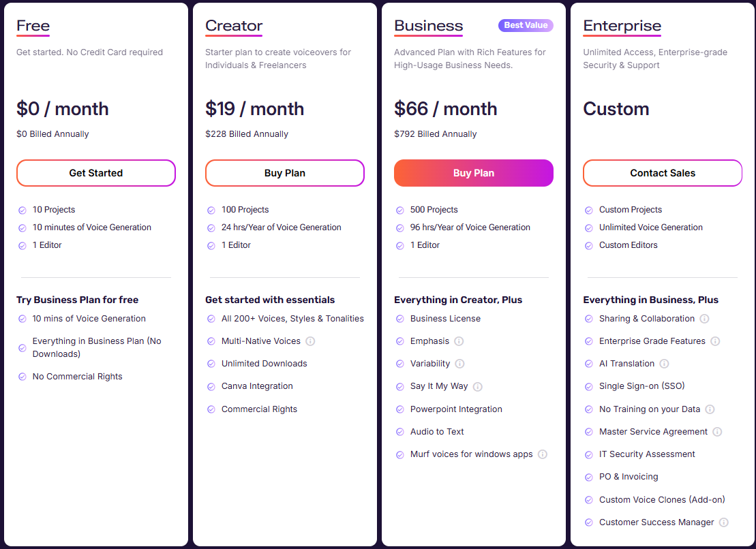This screenshot has width=756, height=549.
Task: Click Buy Plan button for Creator plan
Action: pyautogui.click(x=284, y=173)
